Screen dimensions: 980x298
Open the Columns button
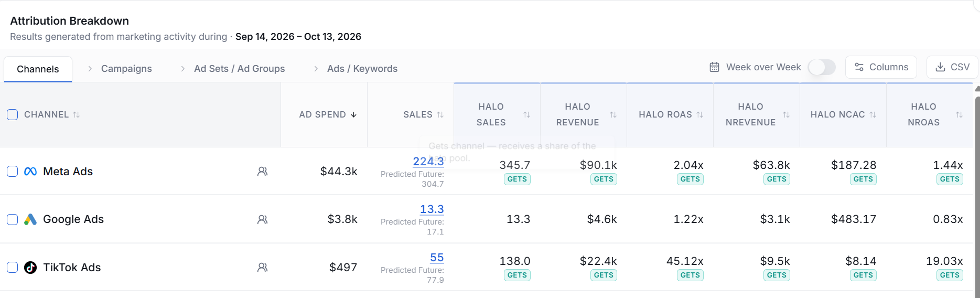tap(881, 67)
